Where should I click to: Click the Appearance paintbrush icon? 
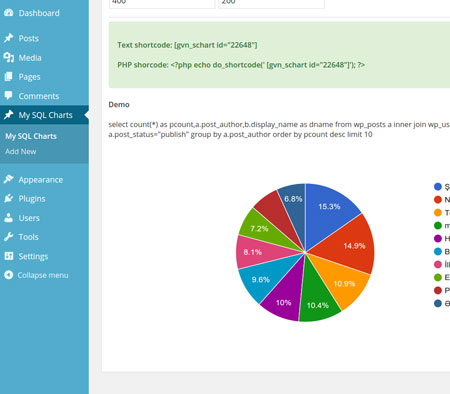9,179
